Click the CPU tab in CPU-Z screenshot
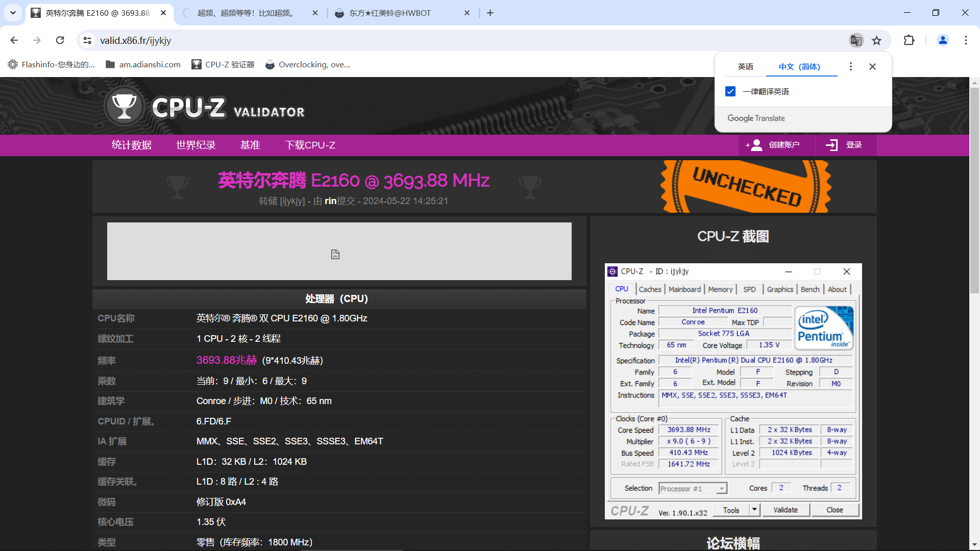Viewport: 980px width, 551px height. [622, 289]
